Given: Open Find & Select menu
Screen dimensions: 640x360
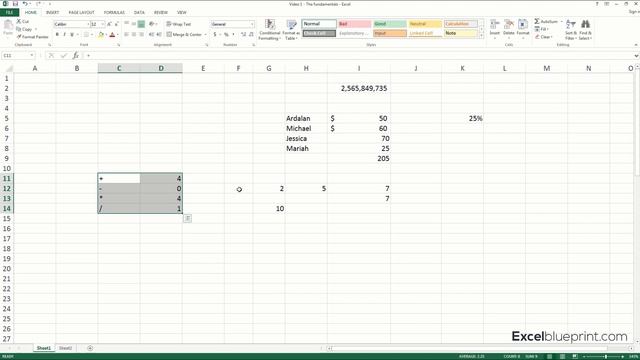Looking at the screenshot, I should point(585,29).
